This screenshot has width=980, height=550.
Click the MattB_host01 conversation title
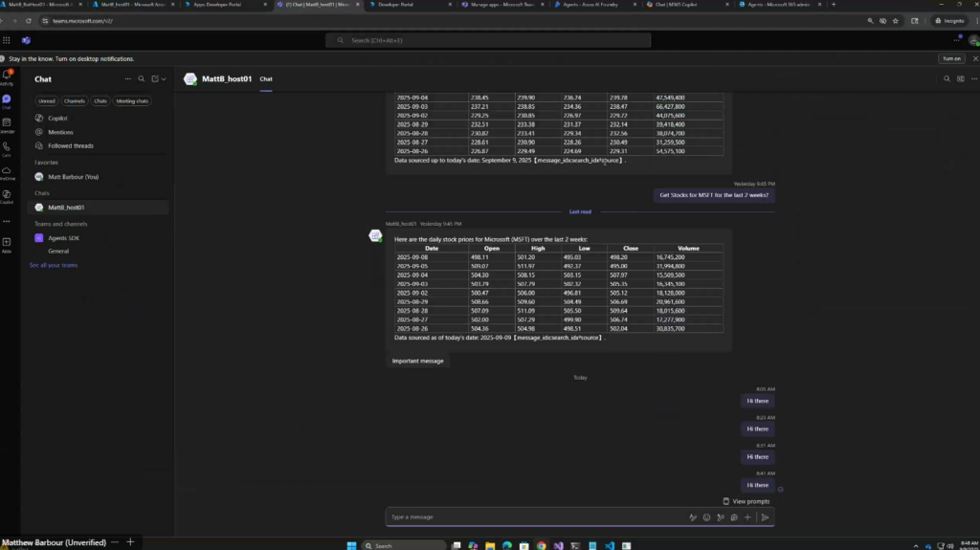click(227, 78)
